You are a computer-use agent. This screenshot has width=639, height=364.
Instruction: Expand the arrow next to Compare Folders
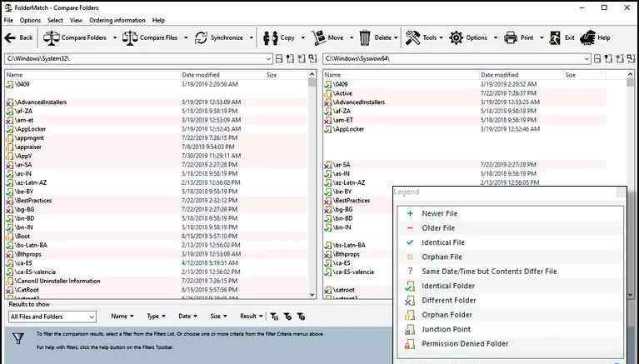click(x=114, y=37)
